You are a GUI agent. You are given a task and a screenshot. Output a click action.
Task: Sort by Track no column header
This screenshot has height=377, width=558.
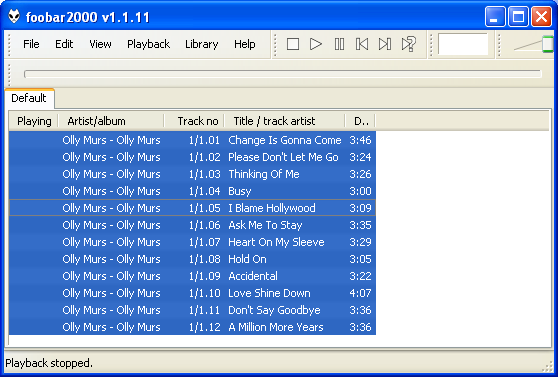click(x=194, y=121)
